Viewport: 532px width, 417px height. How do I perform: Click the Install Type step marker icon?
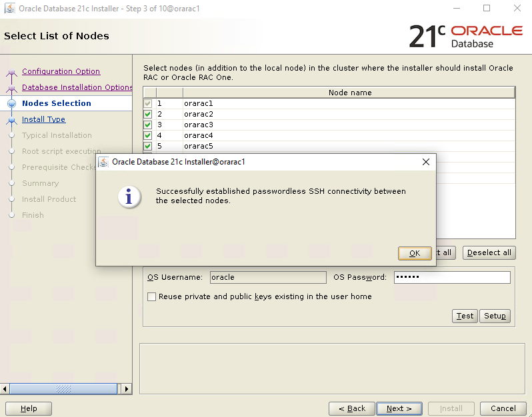pyautogui.click(x=11, y=120)
